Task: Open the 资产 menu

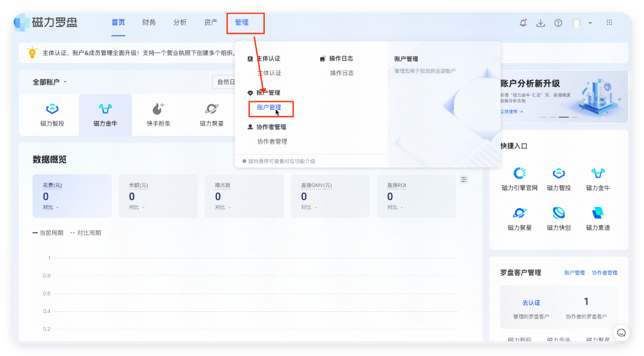Action: click(x=211, y=22)
